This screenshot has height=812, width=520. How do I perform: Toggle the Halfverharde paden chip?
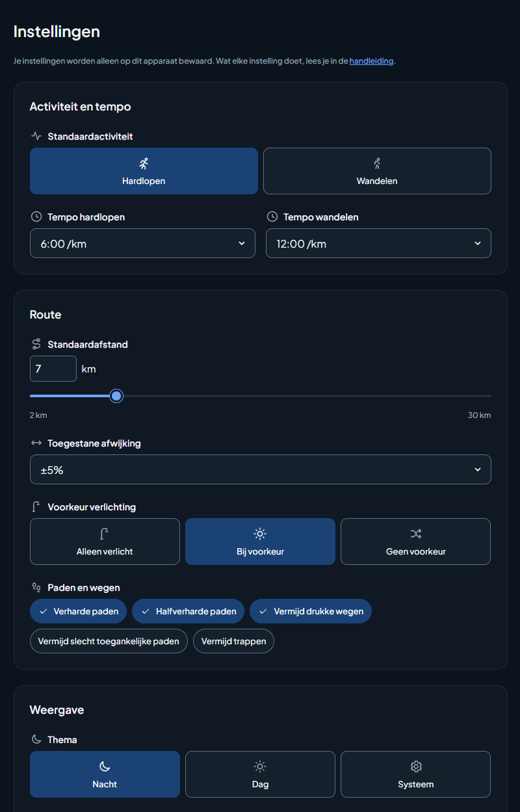click(188, 611)
